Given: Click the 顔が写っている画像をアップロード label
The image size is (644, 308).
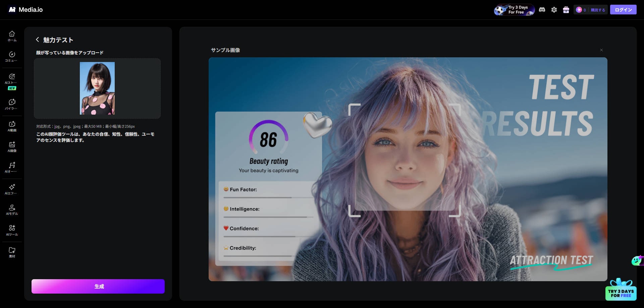Looking at the screenshot, I should (x=70, y=53).
